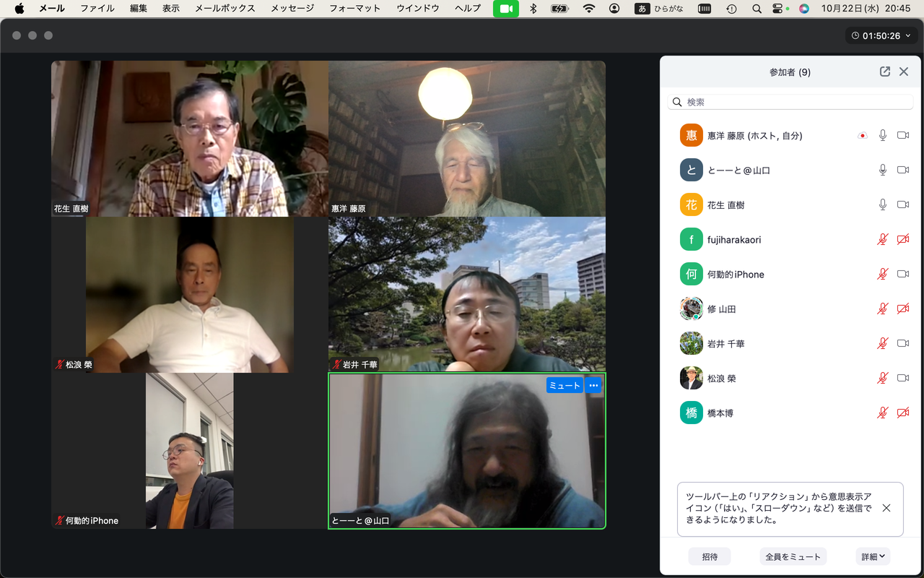Select 岩井 千華 video tile

point(467,295)
